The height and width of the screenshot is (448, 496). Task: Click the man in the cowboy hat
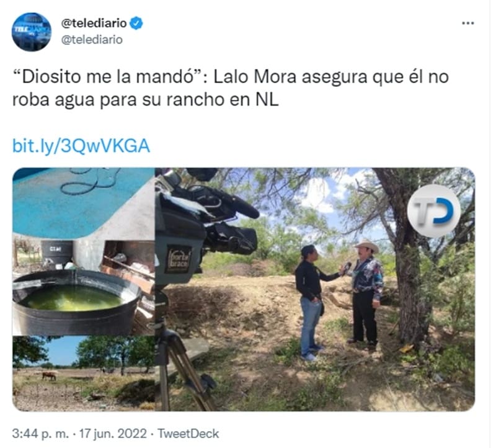(366, 293)
